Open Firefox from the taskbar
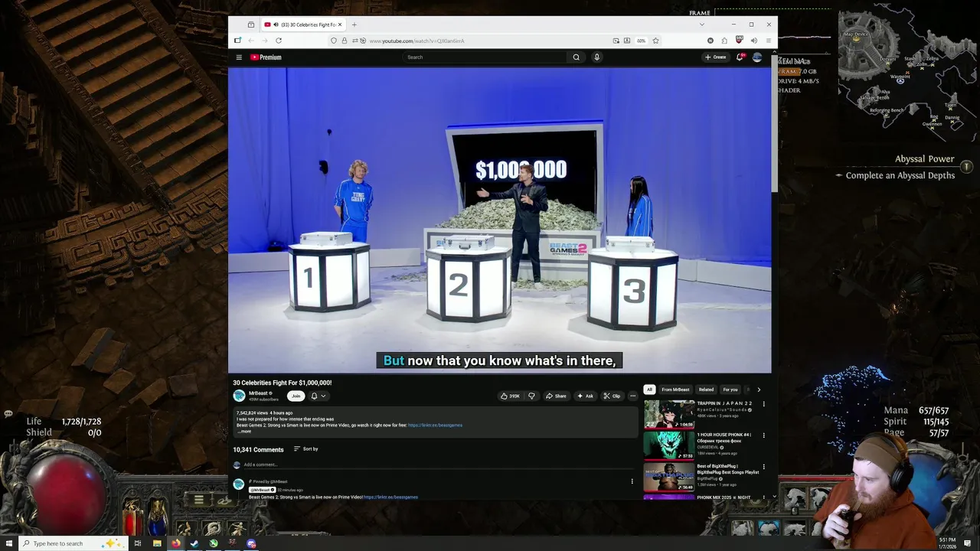This screenshot has height=551, width=980. click(x=176, y=543)
